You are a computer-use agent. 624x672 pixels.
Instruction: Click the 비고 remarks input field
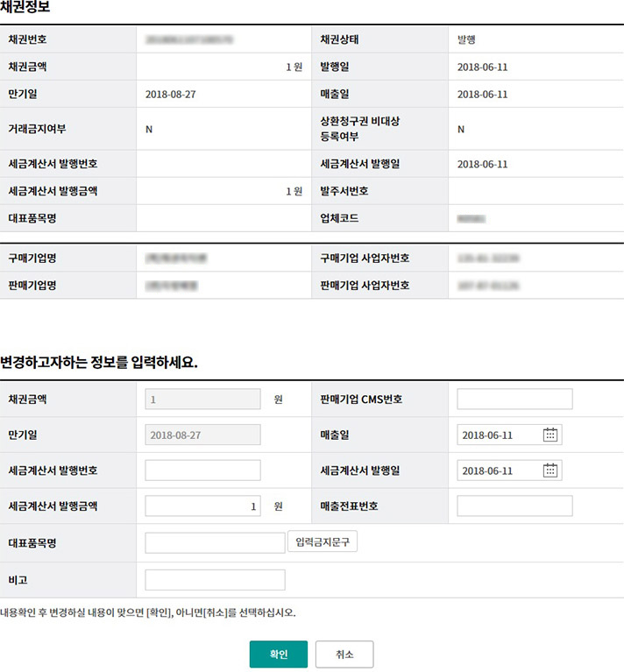click(215, 580)
